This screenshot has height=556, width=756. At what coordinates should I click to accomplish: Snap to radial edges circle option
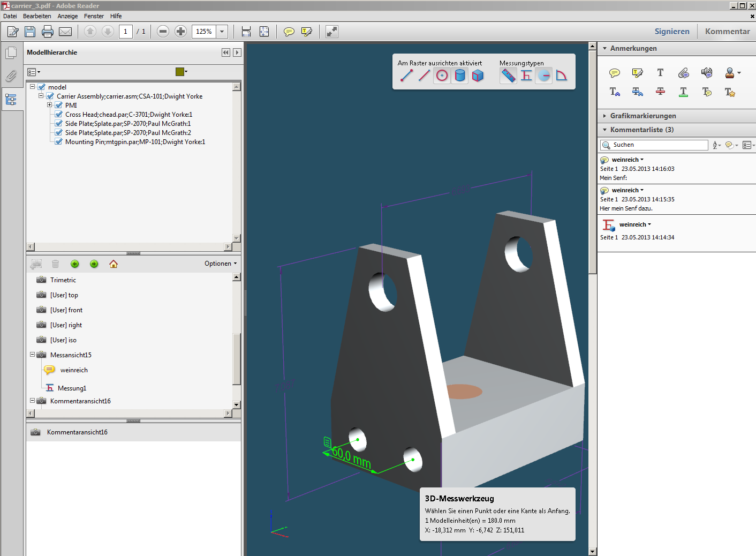(x=442, y=76)
